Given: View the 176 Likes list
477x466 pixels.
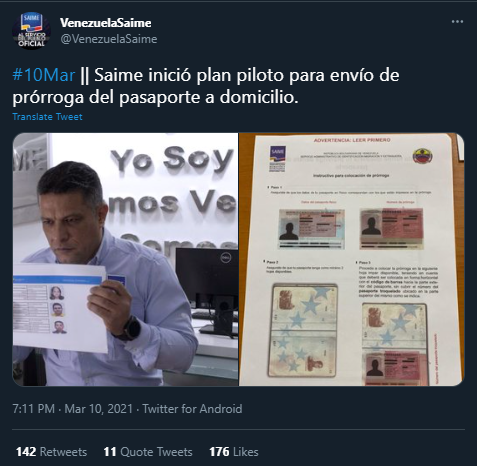Looking at the screenshot, I should 234,452.
